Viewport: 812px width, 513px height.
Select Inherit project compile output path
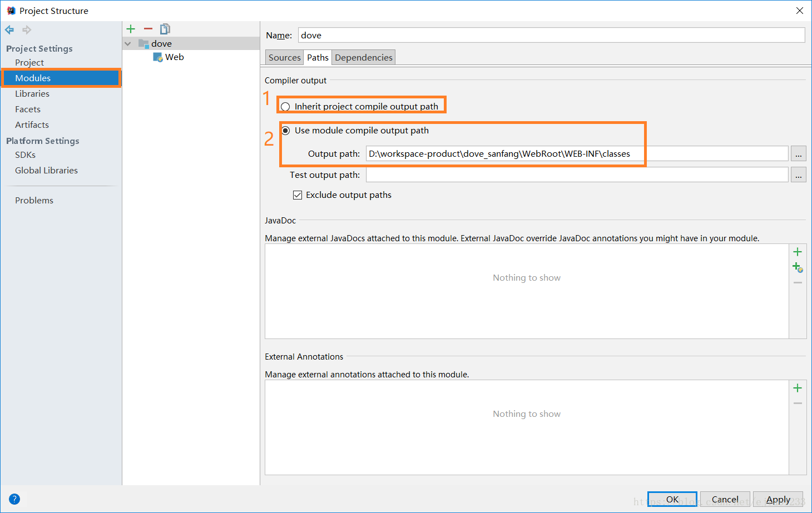pyautogui.click(x=285, y=106)
